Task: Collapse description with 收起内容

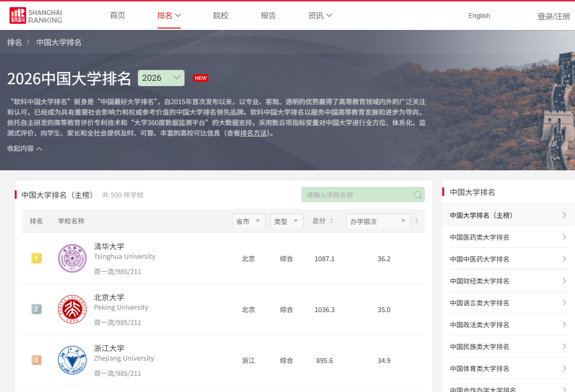Action: click(25, 148)
